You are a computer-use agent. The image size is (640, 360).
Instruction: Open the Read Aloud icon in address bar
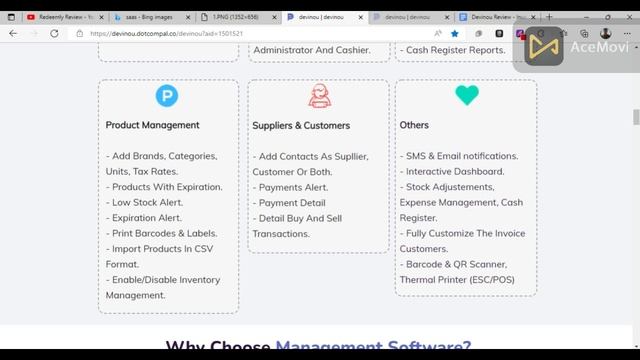point(438,33)
